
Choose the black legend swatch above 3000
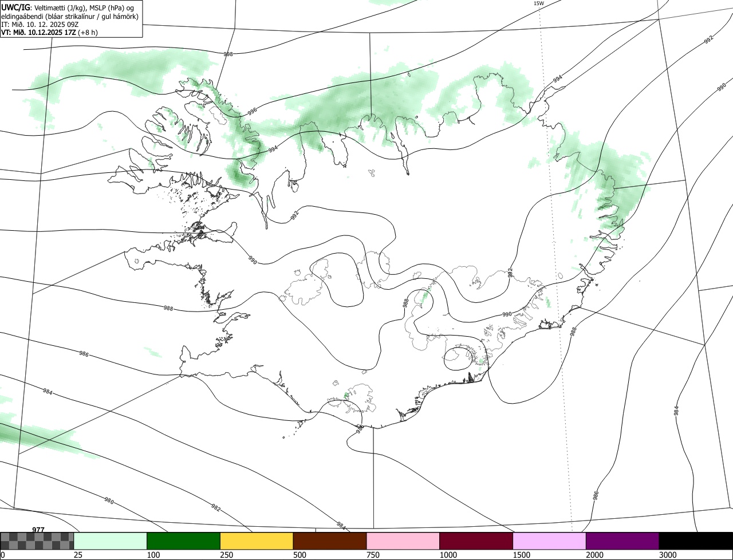(x=696, y=541)
